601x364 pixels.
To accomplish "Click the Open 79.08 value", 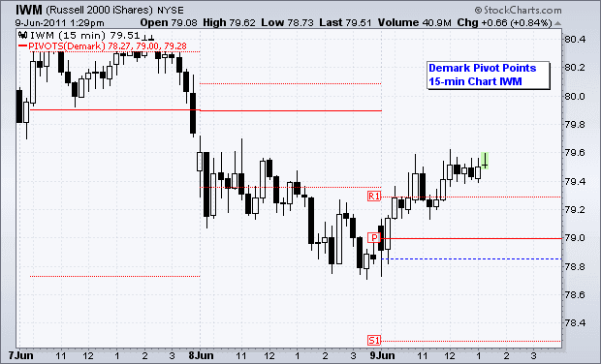I will (169, 23).
